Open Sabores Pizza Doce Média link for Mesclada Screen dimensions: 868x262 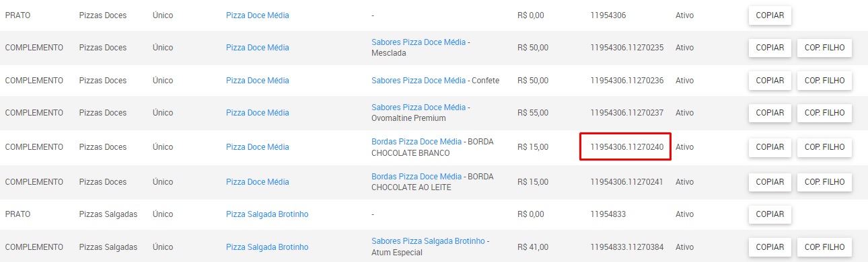click(x=419, y=42)
